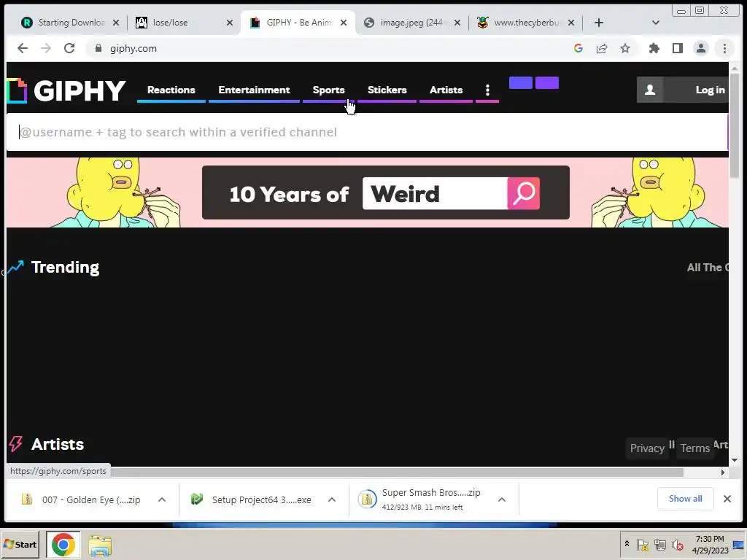Viewport: 747px width, 560px height.
Task: Expand options for Setup Project64 exe download
Action: [x=332, y=499]
